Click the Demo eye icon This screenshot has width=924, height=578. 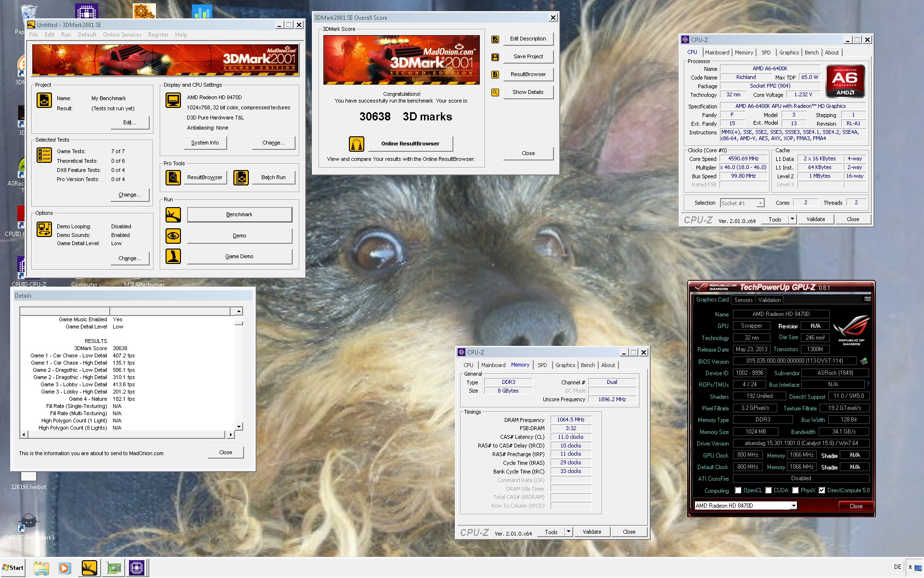click(173, 236)
